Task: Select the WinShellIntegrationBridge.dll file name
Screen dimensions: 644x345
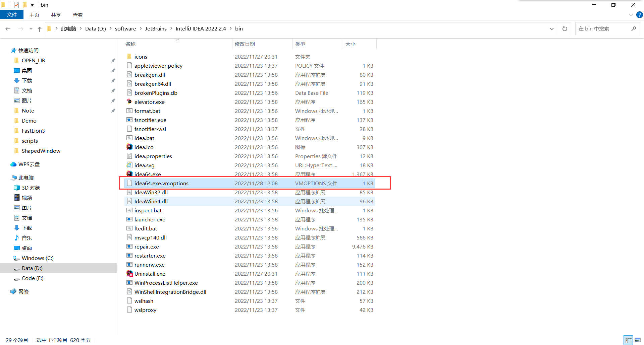Action: click(x=170, y=292)
